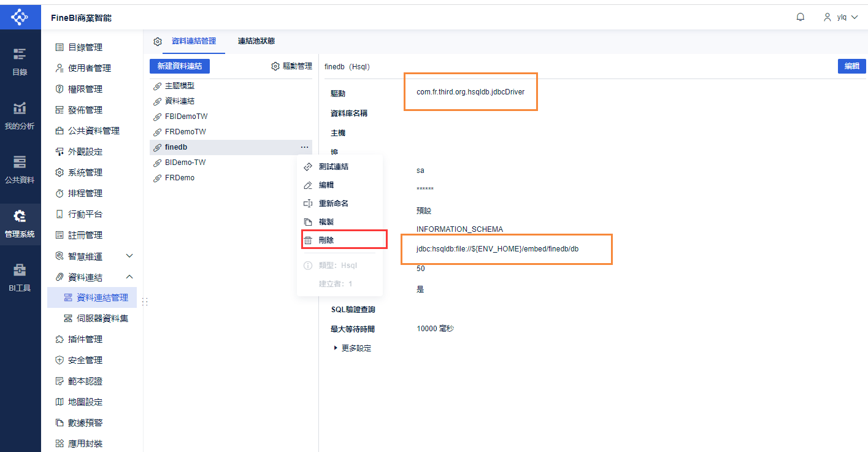Click the 編輯 button at top right
Screen dimensions: 868x452
tap(851, 66)
